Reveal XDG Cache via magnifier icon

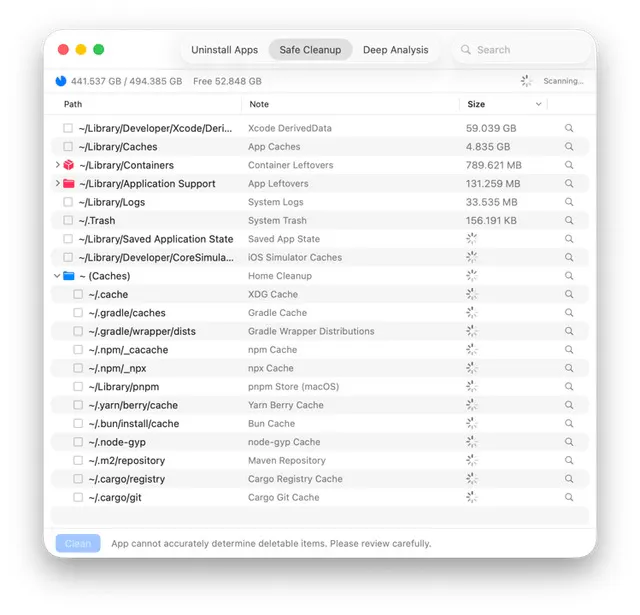click(569, 294)
